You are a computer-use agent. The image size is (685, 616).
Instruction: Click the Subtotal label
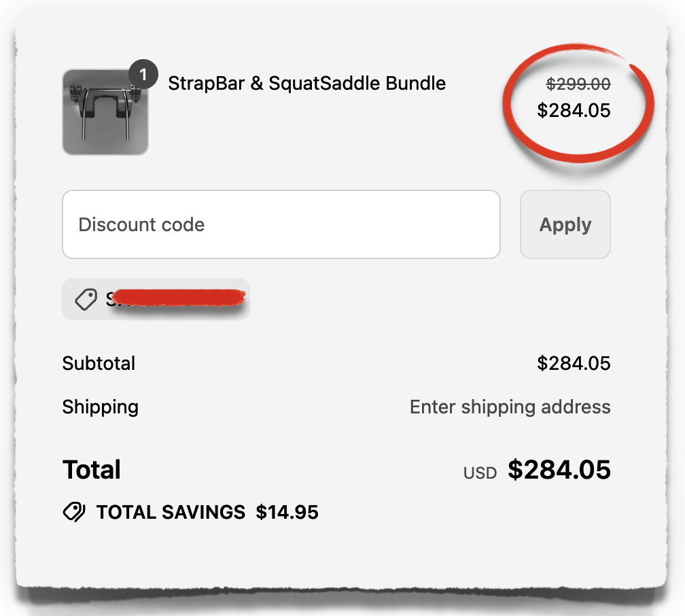click(99, 363)
